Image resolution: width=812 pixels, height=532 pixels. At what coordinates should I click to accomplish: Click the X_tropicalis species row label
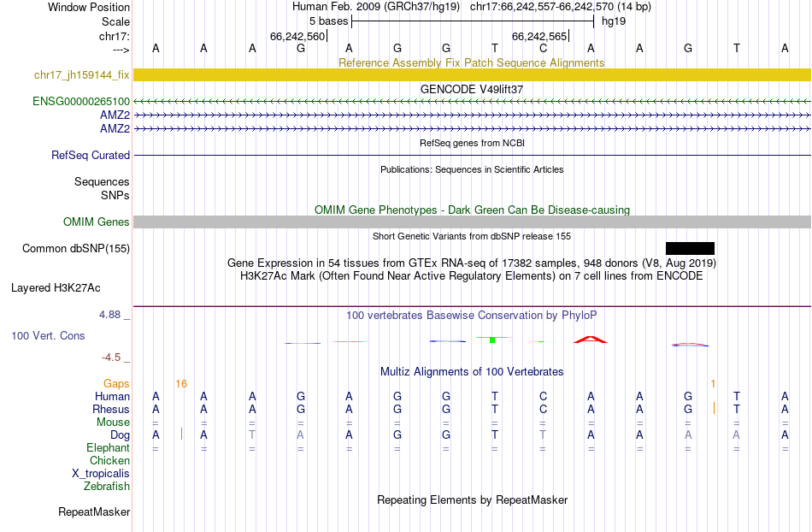click(x=101, y=474)
